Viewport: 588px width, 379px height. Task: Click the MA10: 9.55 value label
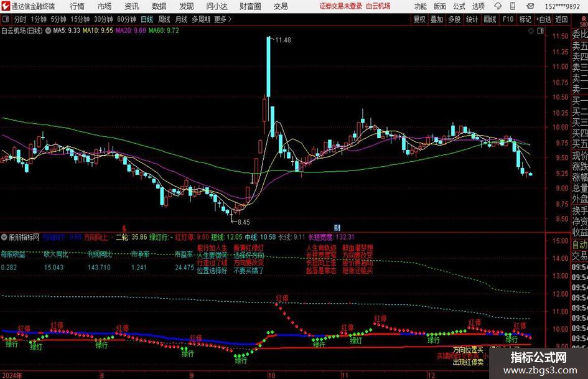pos(98,30)
